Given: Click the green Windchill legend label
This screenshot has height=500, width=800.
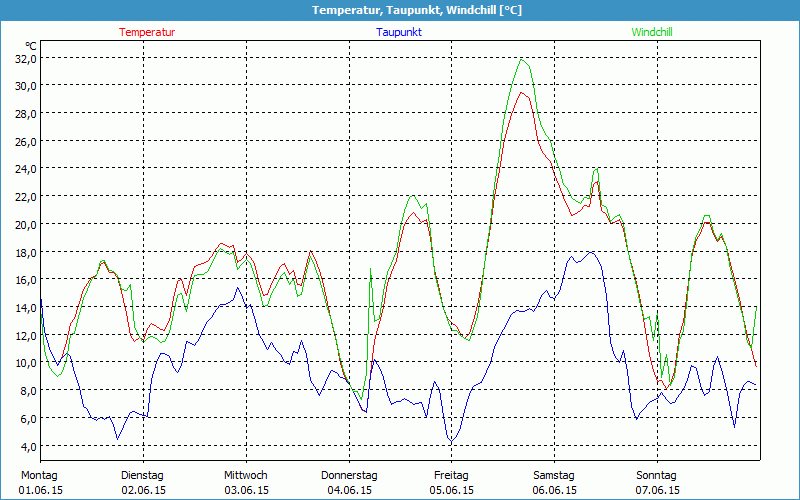Looking at the screenshot, I should tap(652, 32).
